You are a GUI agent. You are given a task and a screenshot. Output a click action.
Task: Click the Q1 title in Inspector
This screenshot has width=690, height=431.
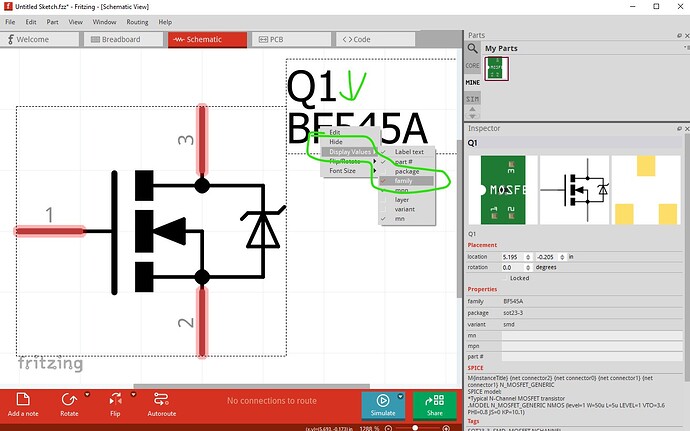point(472,143)
